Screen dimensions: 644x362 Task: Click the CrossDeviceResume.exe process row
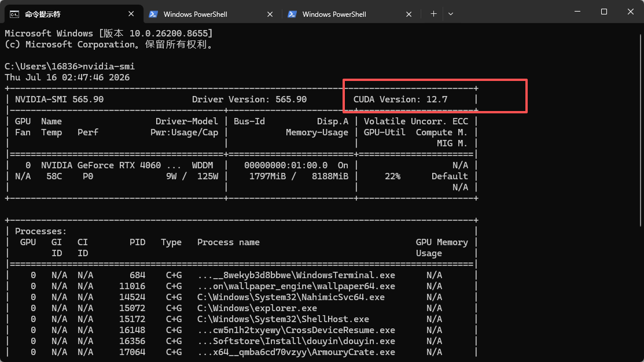tap(241, 330)
